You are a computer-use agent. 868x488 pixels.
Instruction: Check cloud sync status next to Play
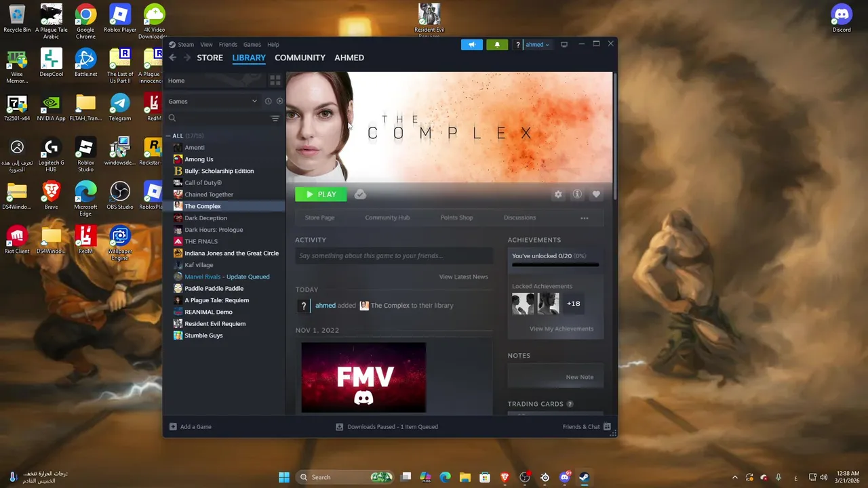[x=360, y=195]
